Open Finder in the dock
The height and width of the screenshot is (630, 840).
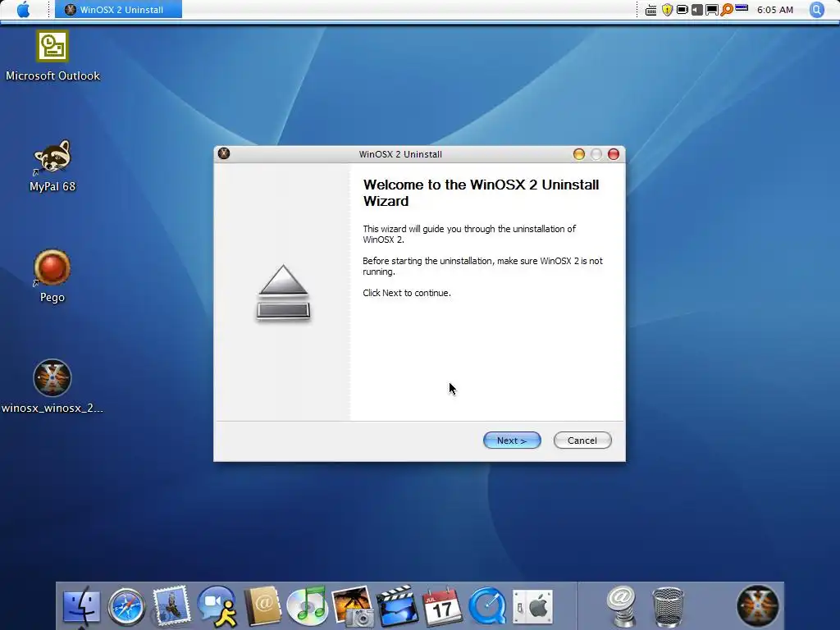tap(81, 607)
